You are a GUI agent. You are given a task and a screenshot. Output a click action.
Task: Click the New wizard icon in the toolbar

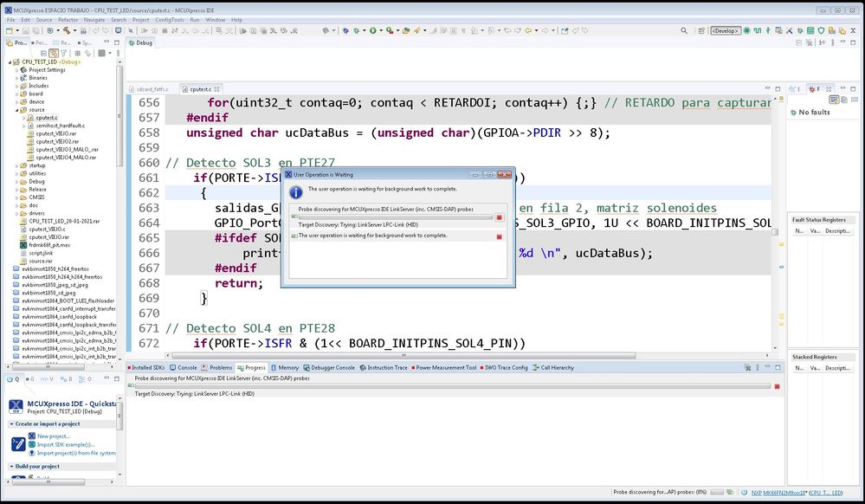10,30
